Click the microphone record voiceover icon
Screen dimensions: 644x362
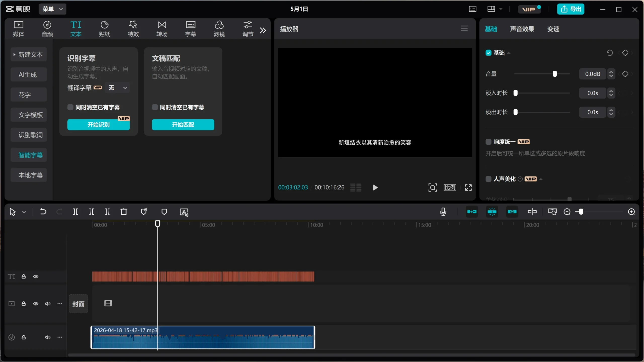[443, 212]
